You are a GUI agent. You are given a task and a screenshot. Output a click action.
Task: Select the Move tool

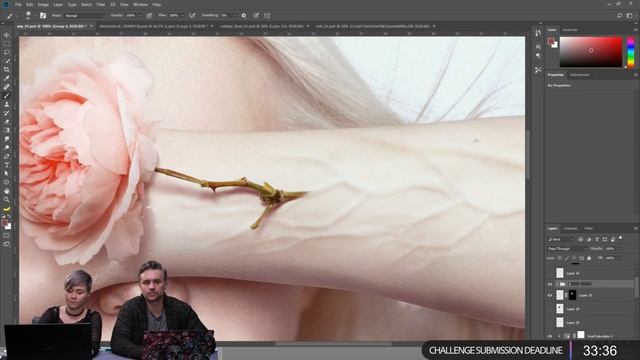tap(7, 35)
